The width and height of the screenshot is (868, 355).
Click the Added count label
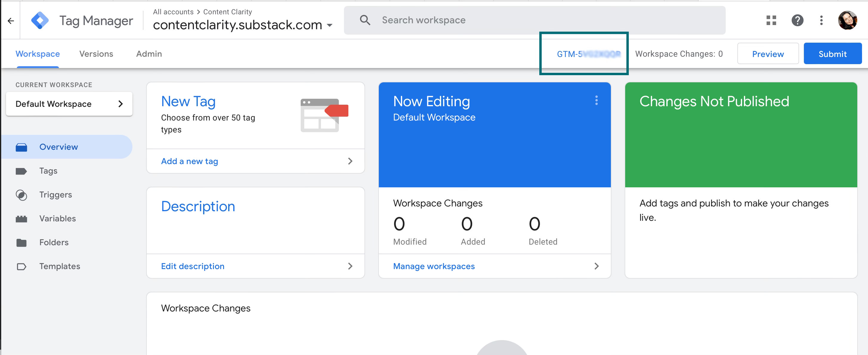click(x=473, y=242)
